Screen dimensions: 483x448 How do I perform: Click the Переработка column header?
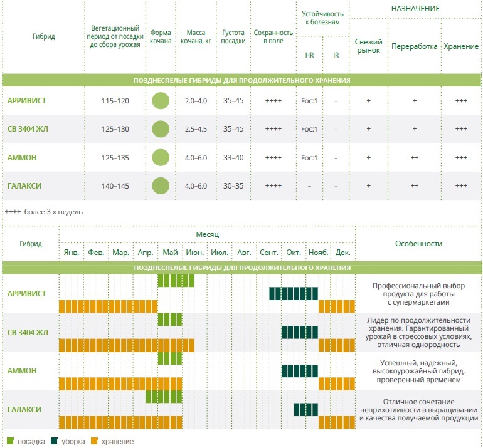pyautogui.click(x=414, y=46)
